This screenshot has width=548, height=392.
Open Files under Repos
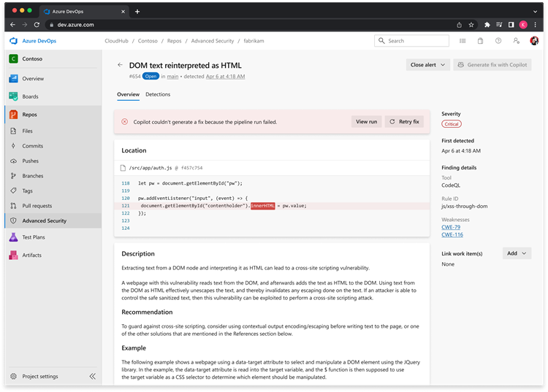tap(27, 131)
